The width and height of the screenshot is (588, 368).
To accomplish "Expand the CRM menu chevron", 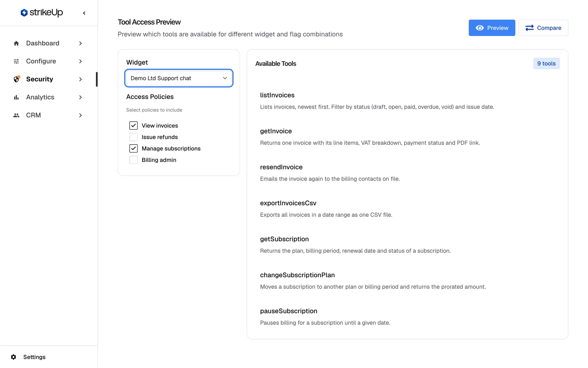I will pyautogui.click(x=80, y=115).
